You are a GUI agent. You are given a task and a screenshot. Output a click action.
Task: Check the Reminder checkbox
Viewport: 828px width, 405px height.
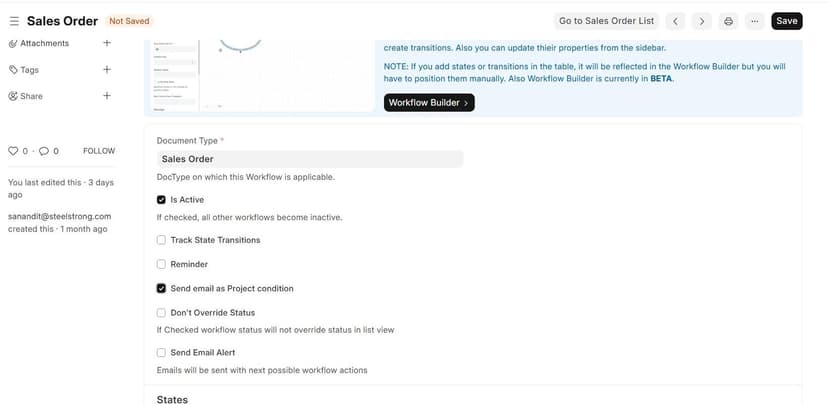point(162,264)
